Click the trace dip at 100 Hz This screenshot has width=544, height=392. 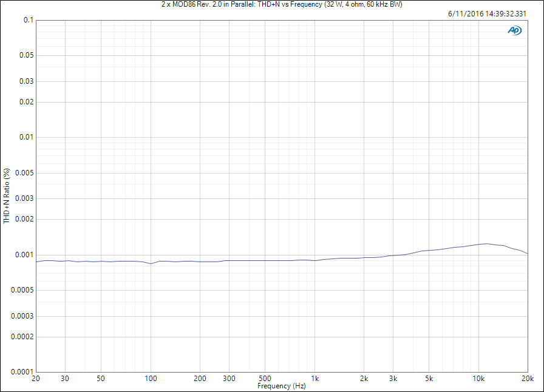coord(151,263)
